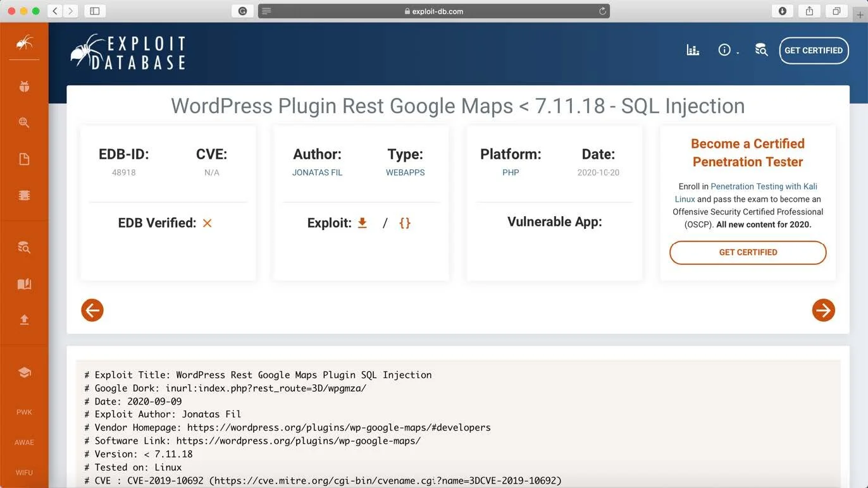Open the PWK sidebar link
Viewport: 868px width, 488px height.
[x=24, y=412]
